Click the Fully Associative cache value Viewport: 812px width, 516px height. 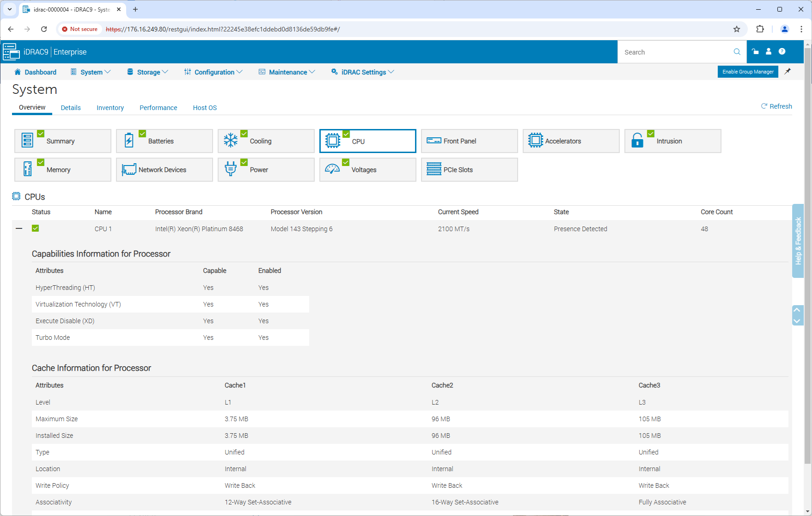coord(662,502)
